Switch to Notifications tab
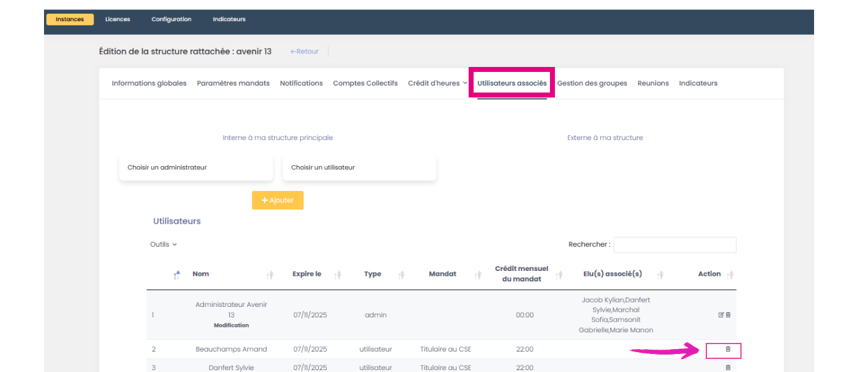The width and height of the screenshot is (868, 372). (301, 83)
